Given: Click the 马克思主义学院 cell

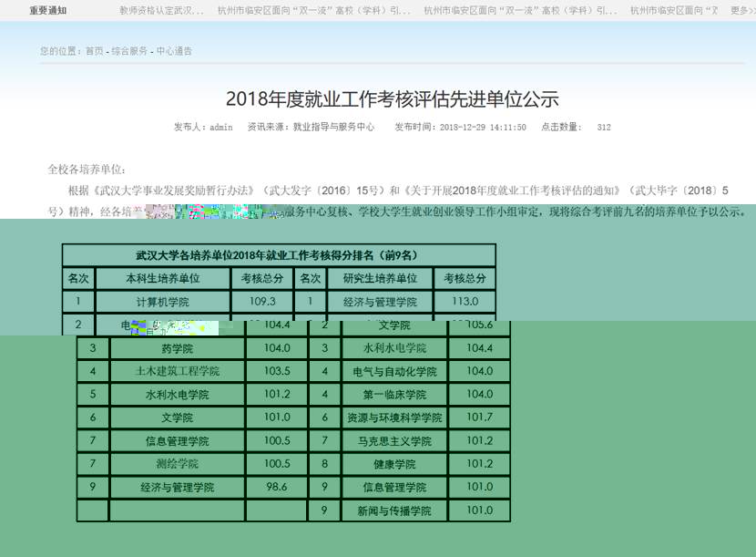Looking at the screenshot, I should click(394, 441).
